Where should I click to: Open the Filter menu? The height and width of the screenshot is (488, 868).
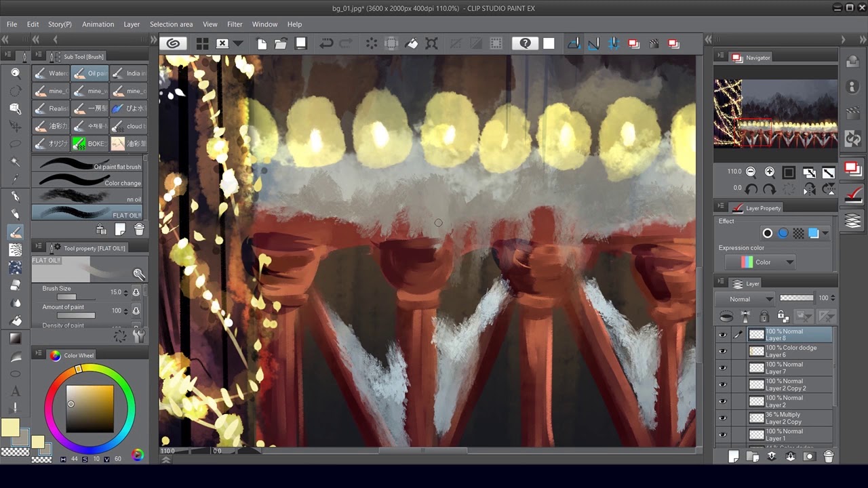coord(235,24)
